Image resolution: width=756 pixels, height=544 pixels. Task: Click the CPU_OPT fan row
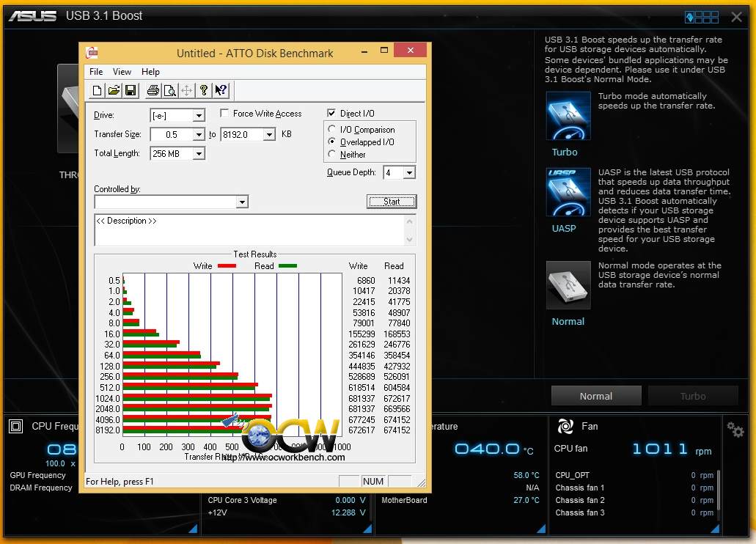coord(634,475)
